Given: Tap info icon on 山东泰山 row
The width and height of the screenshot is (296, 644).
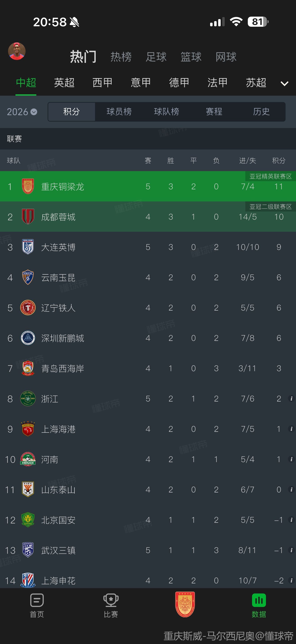Looking at the screenshot, I should [291, 490].
